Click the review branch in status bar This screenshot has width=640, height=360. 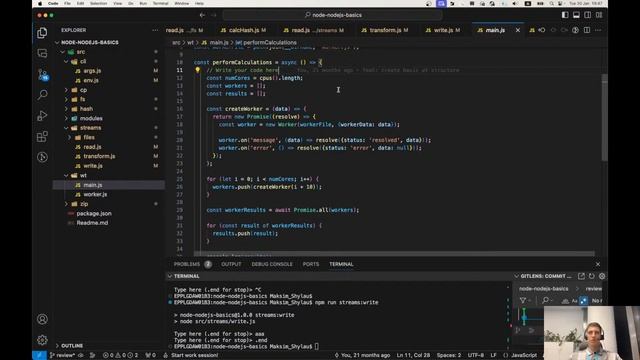click(62, 356)
